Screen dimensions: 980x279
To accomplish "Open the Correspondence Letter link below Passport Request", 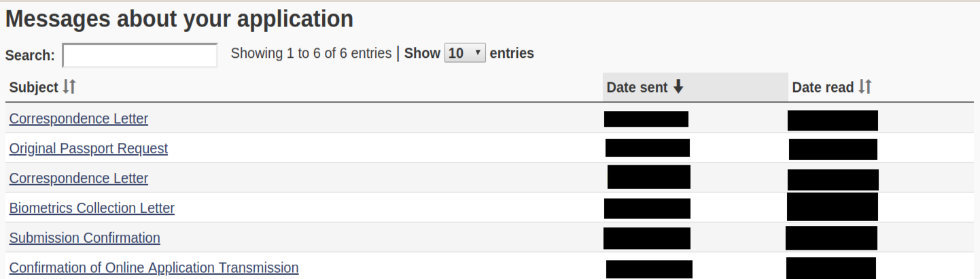I will coord(79,178).
